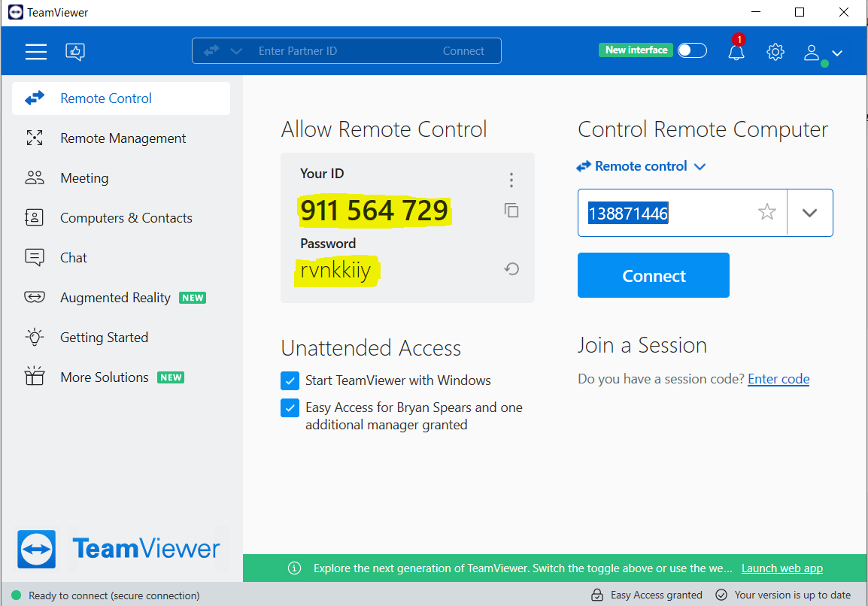The height and width of the screenshot is (606, 868).
Task: Open the user account profile icon
Action: tap(812, 53)
